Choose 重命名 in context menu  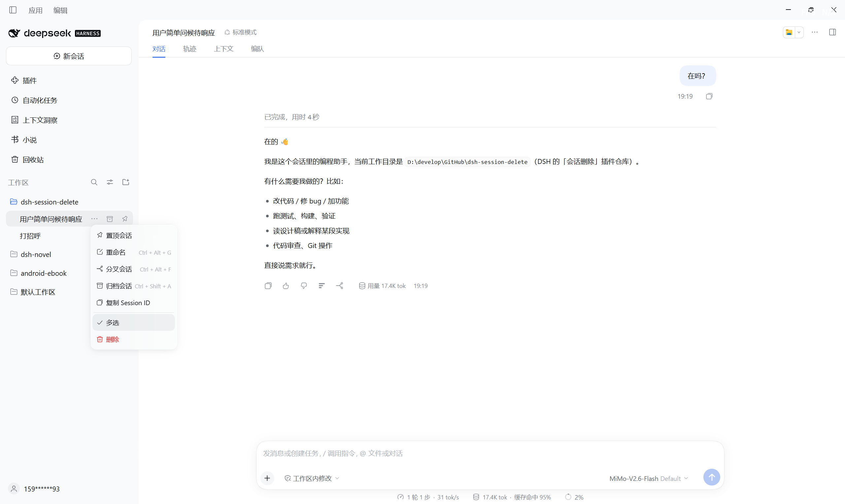(134, 252)
